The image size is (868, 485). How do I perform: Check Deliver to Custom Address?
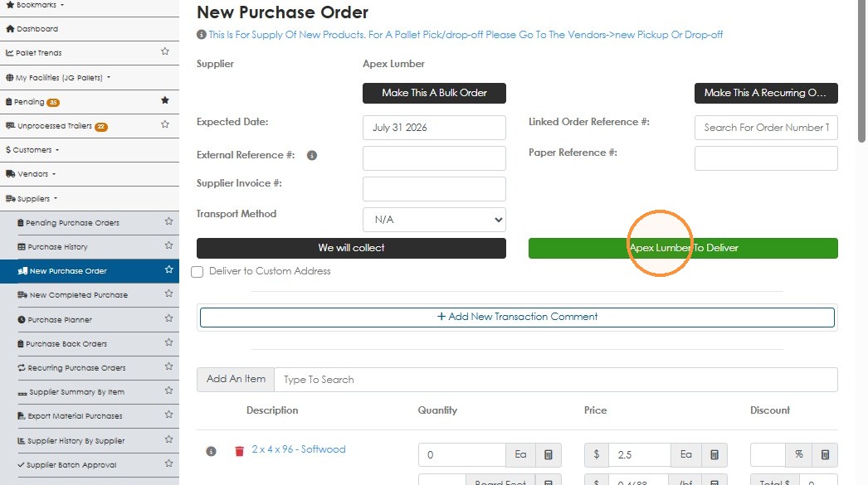pos(197,272)
